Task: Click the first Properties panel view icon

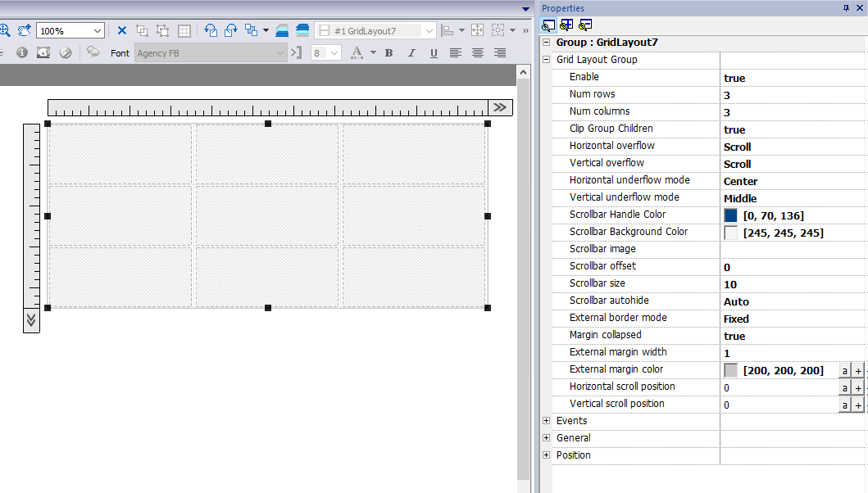Action: 548,25
